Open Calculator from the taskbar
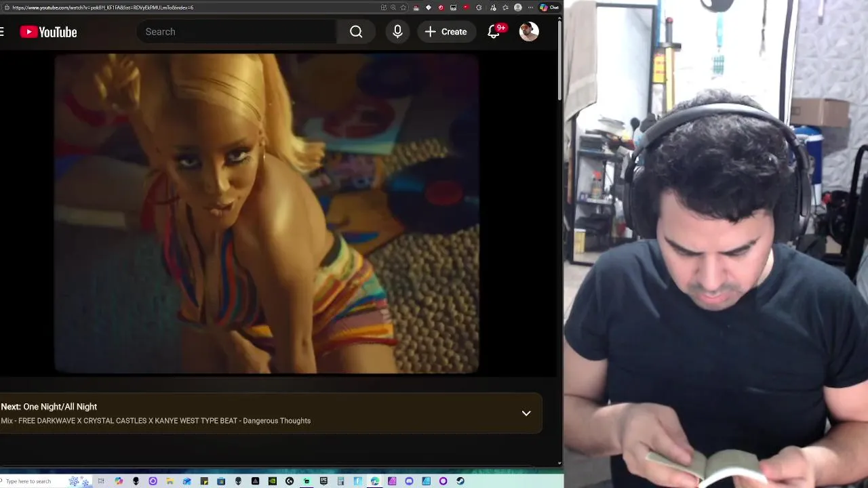The image size is (868, 488). (x=341, y=481)
